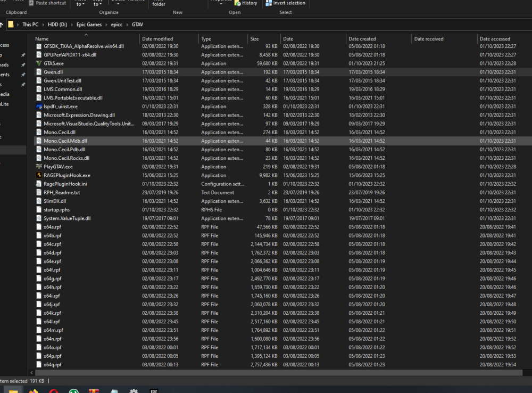Unpin Documents from Quick access

(x=23, y=75)
